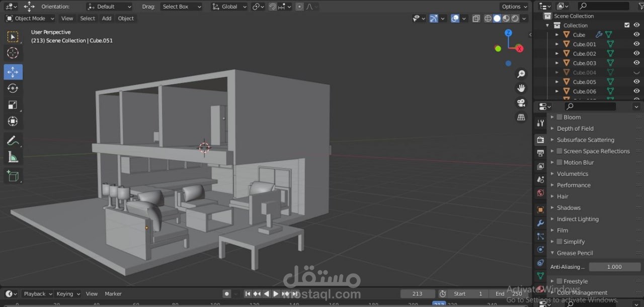Toggle viewport gizmos display
The width and height of the screenshot is (644, 307).
pyautogui.click(x=433, y=19)
